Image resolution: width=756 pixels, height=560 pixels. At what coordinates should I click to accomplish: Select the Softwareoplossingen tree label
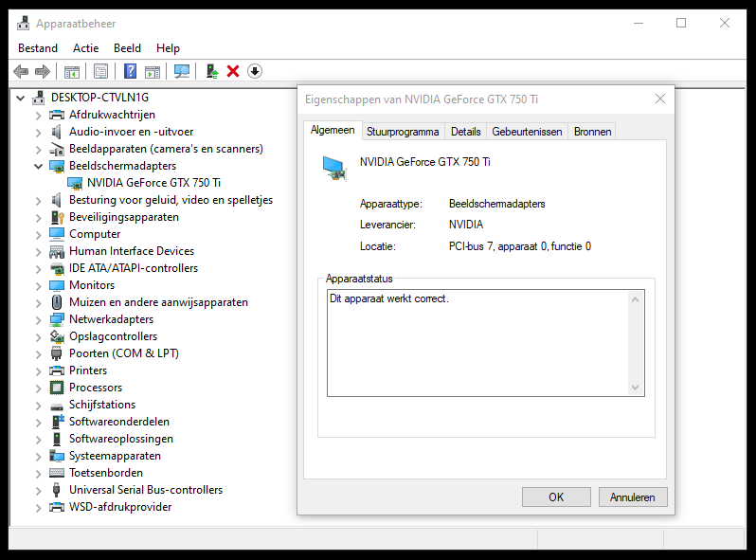tap(121, 439)
